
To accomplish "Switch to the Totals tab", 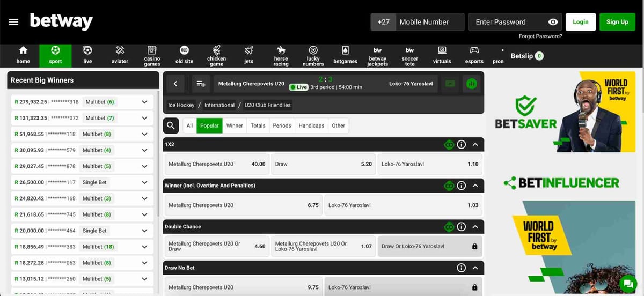I will [x=258, y=125].
